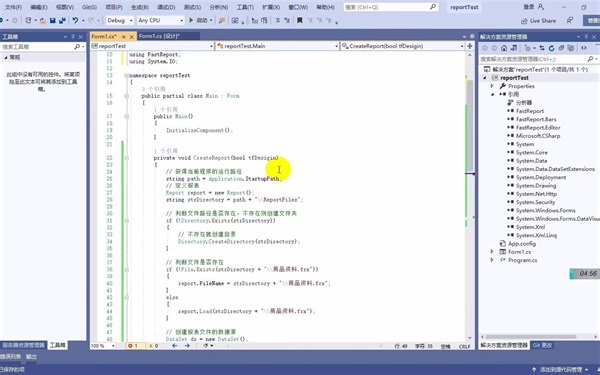The image size is (600, 375).
Task: Save the current file with the floppy icon
Action: pos(53,20)
